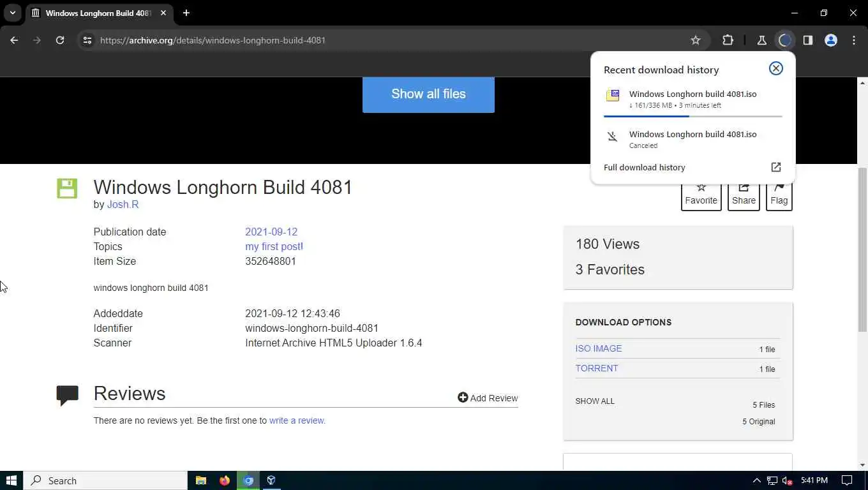Open Chrome three-dot menu
The image size is (868, 490).
click(854, 40)
